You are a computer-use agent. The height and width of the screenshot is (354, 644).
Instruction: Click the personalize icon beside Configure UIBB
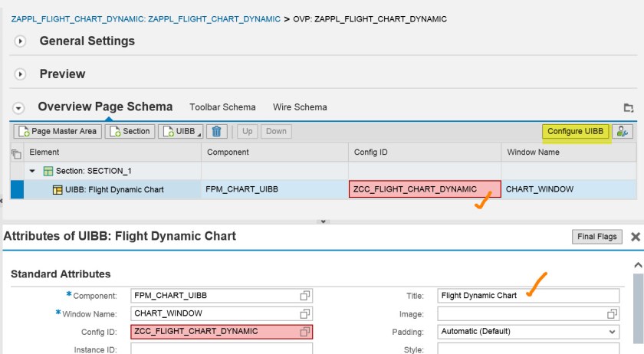[623, 132]
